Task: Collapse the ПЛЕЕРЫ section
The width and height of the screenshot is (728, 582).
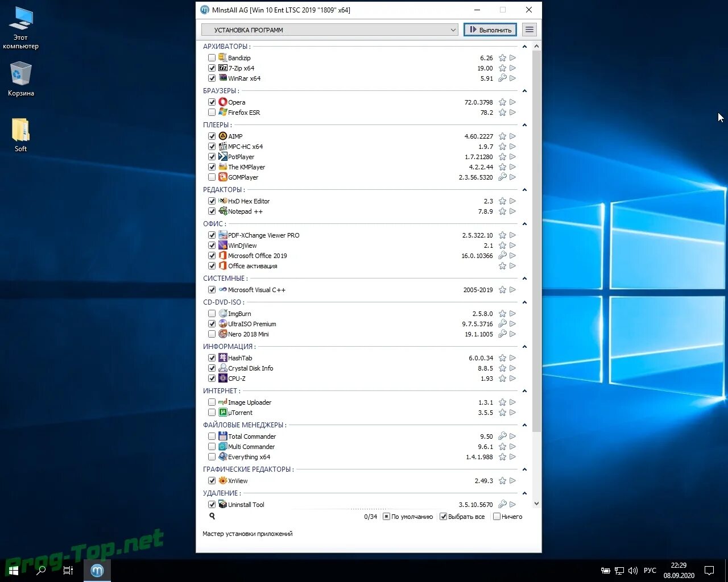Action: (524, 125)
